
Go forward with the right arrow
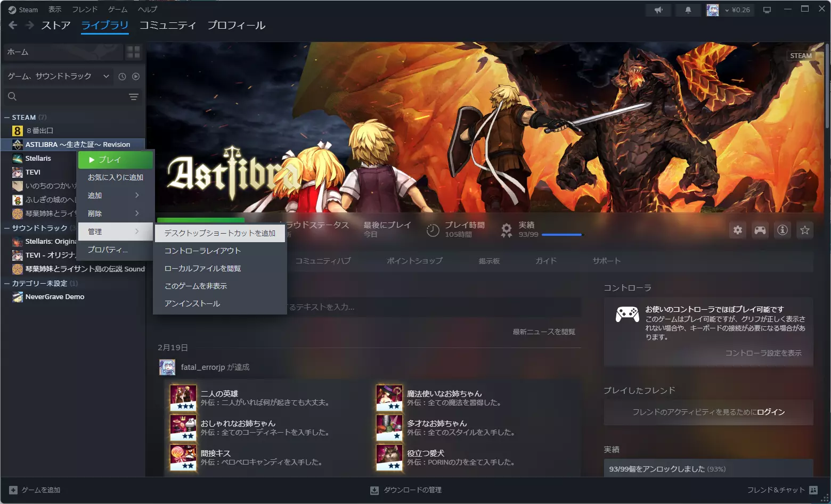tap(30, 25)
